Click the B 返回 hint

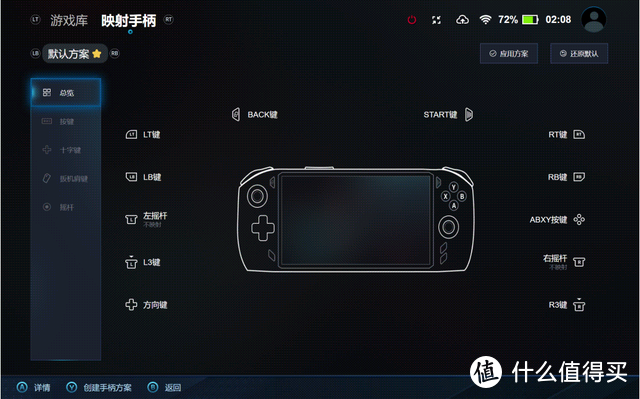point(164,387)
